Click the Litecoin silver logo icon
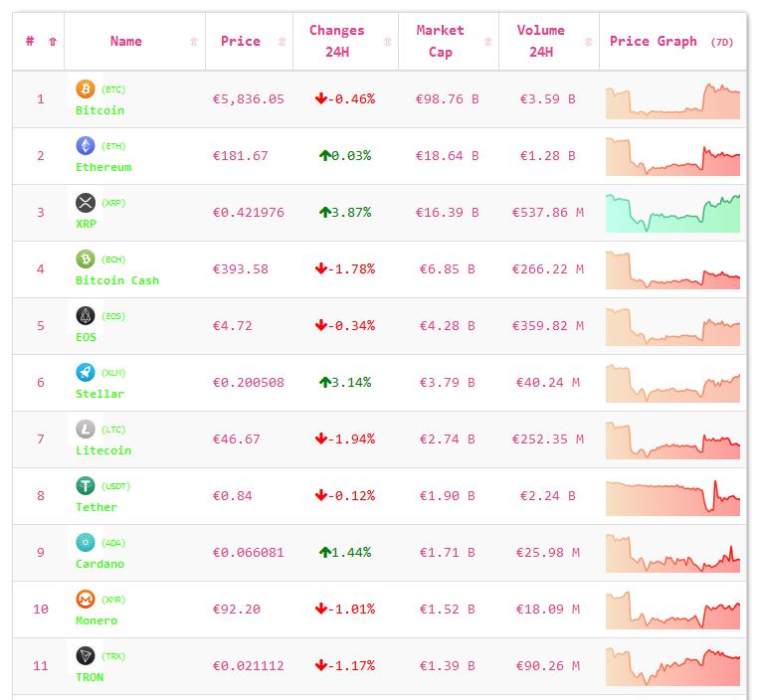Viewport: 762px width, 700px height. 86,429
